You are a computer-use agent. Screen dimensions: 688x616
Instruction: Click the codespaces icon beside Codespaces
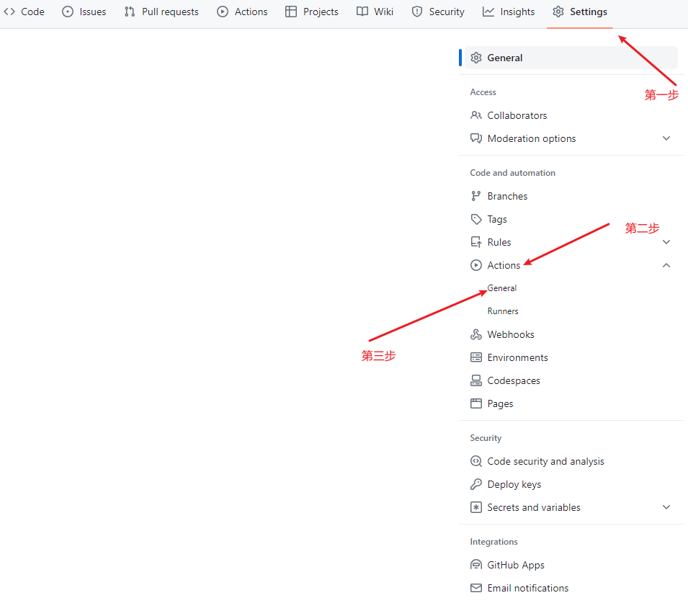point(476,380)
